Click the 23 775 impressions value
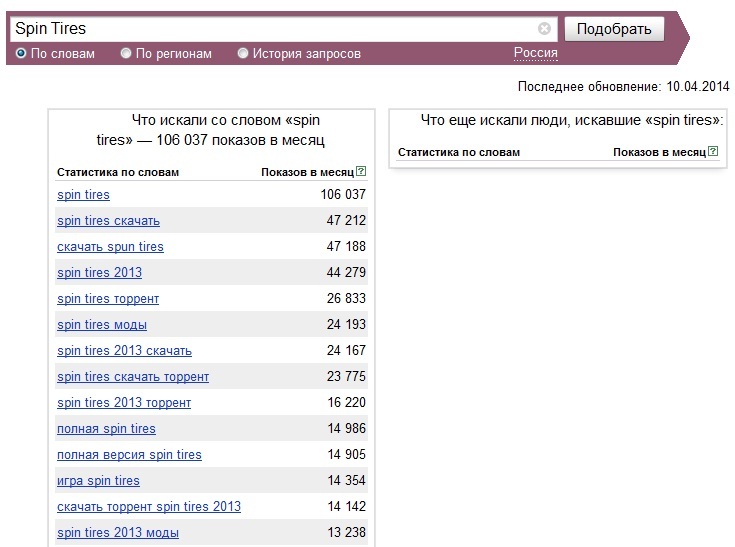This screenshot has height=547, width=735. [x=346, y=376]
